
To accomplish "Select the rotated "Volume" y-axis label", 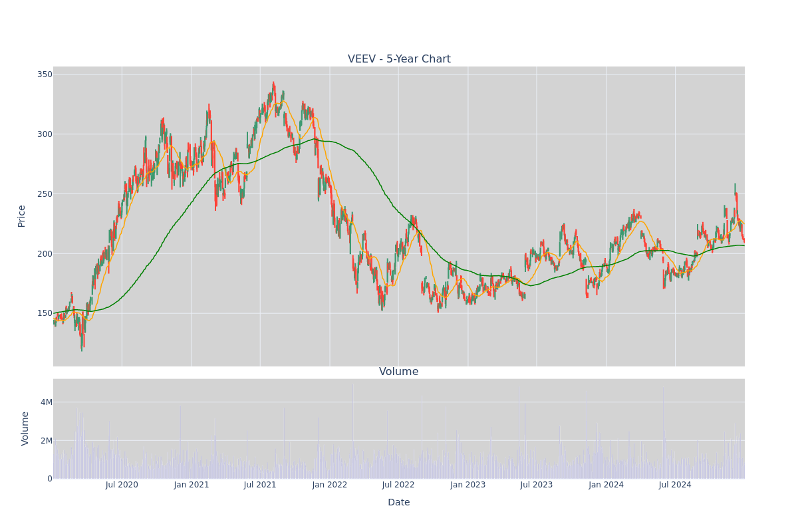I will tap(25, 428).
